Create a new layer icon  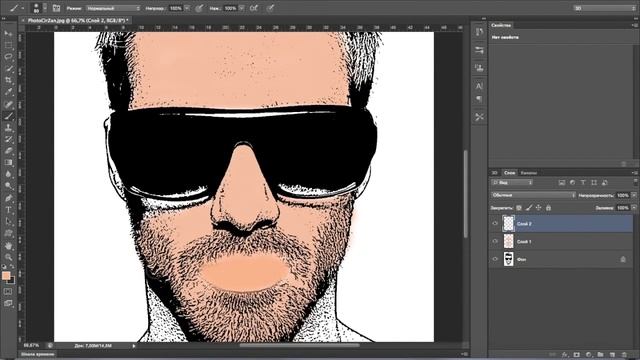612,355
